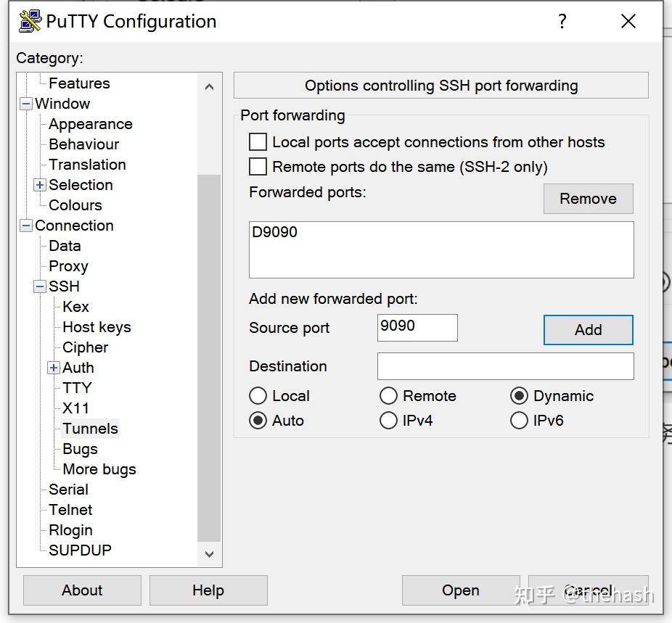
Task: Open the Translation category
Action: point(87,165)
